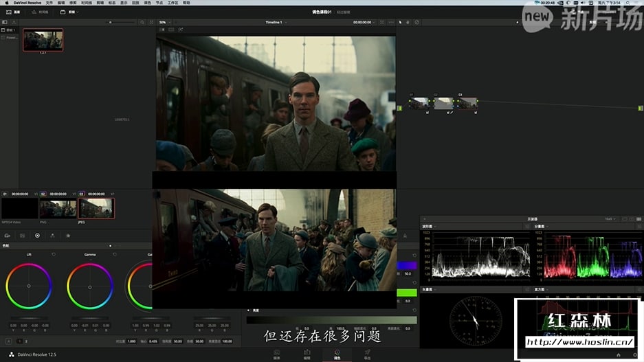Image resolution: width=644 pixels, height=362 pixels.
Task: Reset the Lift color wheel
Action: click(x=54, y=254)
